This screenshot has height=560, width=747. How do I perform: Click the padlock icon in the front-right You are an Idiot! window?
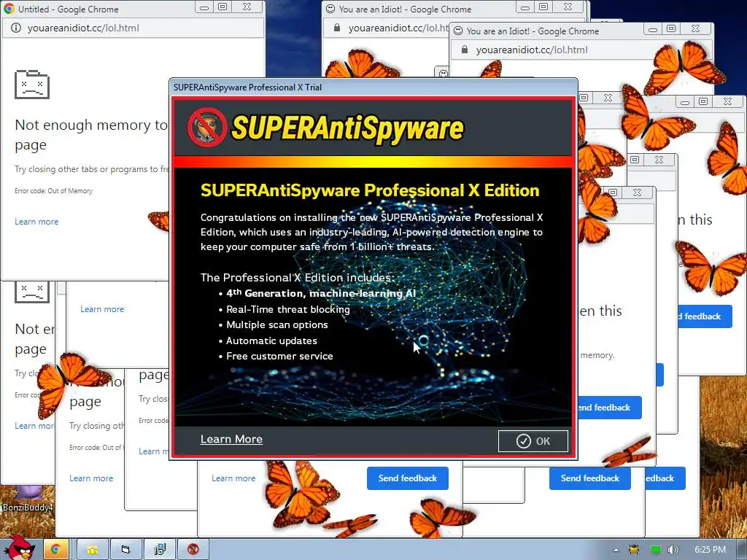(x=465, y=50)
